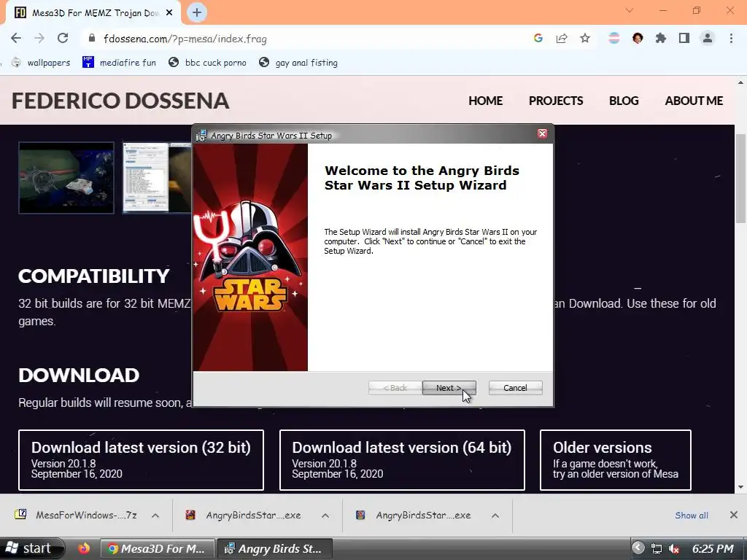The width and height of the screenshot is (747, 560).
Task: Toggle the browser side panel
Action: pos(684,38)
